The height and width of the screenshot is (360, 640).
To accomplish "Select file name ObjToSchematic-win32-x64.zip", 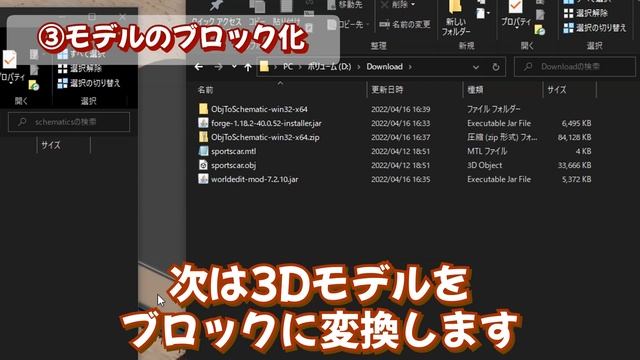I will pos(265,137).
